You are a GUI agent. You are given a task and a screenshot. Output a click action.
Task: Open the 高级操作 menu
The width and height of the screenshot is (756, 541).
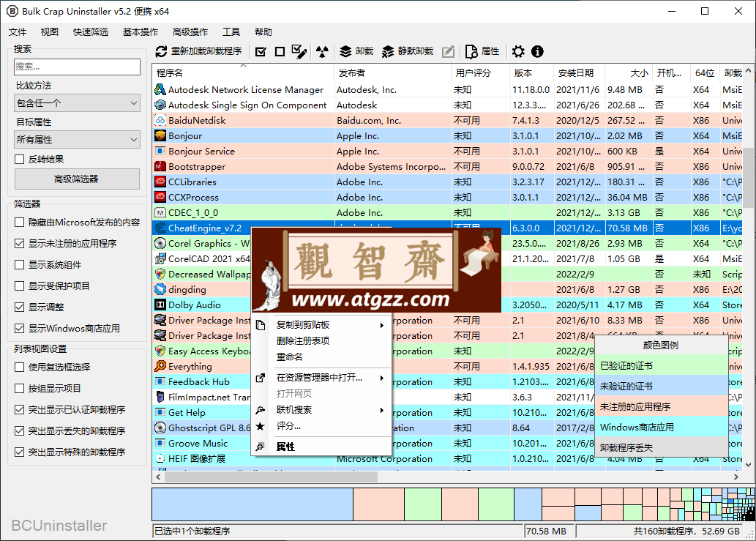point(190,31)
